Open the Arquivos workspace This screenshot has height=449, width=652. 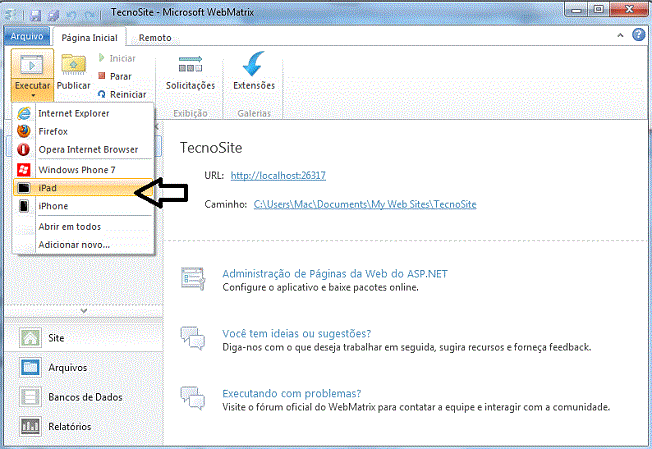(83, 368)
